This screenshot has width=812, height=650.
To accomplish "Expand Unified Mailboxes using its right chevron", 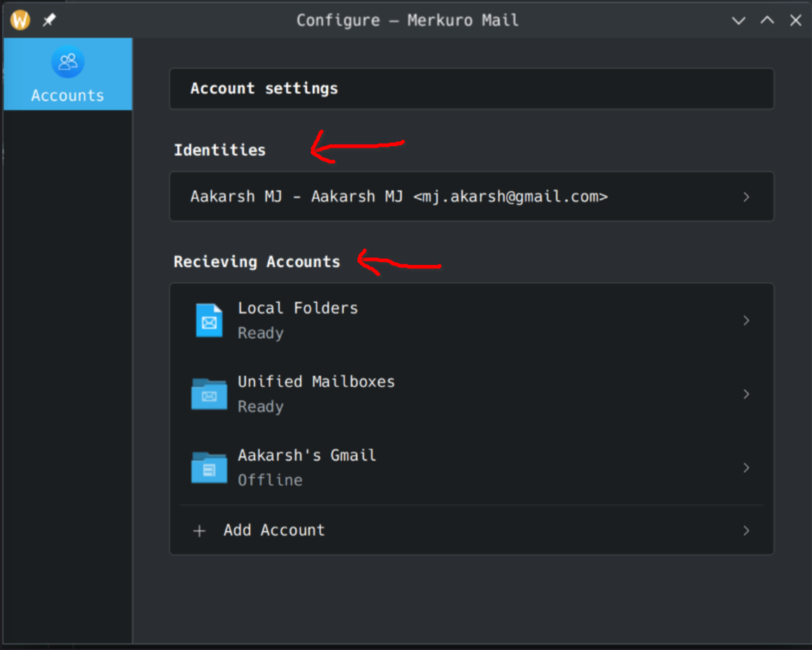I will click(x=746, y=394).
